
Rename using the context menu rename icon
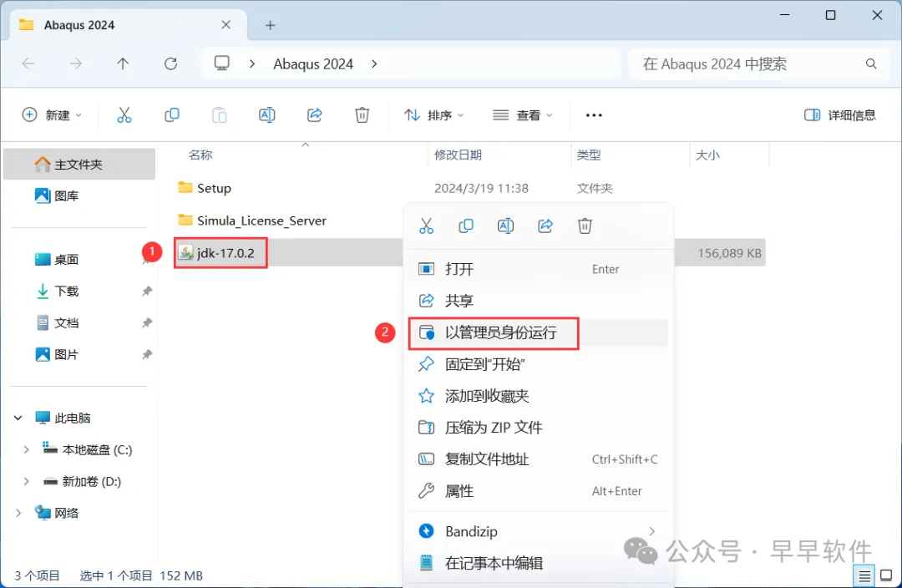point(505,226)
